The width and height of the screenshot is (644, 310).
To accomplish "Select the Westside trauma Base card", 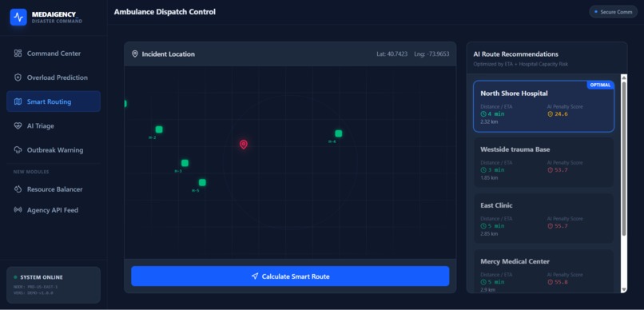I will pyautogui.click(x=544, y=163).
